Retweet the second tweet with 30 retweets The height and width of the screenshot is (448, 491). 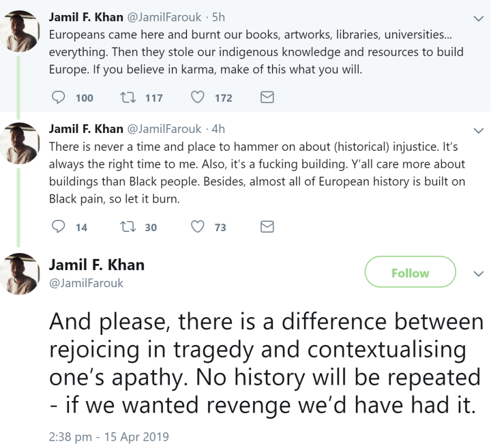coord(128,227)
